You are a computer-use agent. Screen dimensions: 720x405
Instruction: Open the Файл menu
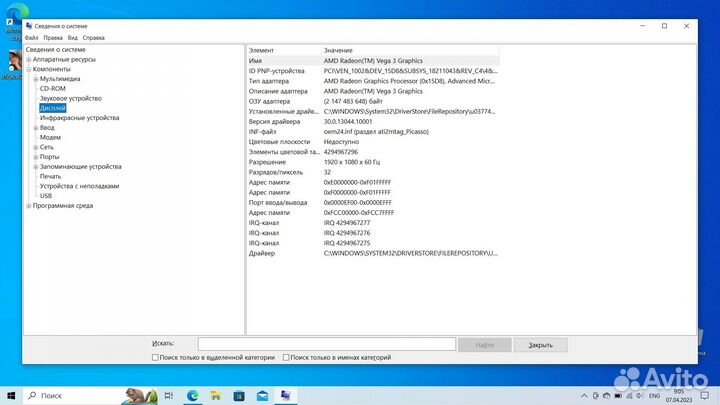tap(31, 37)
